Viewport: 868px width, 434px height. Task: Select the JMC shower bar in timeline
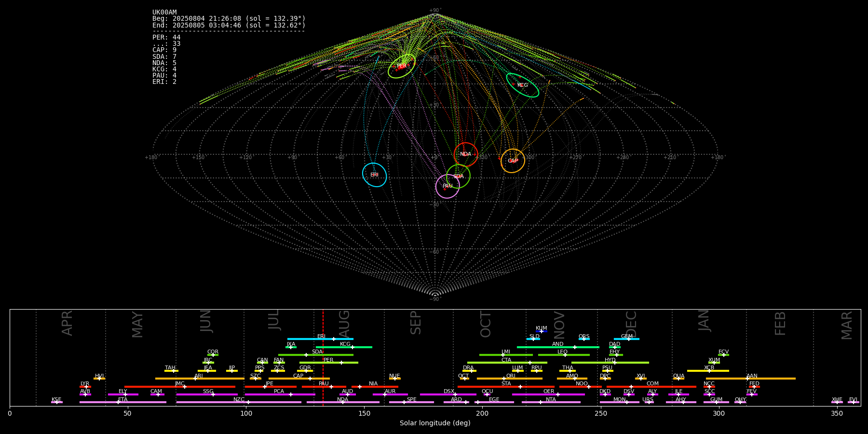pos(180,386)
